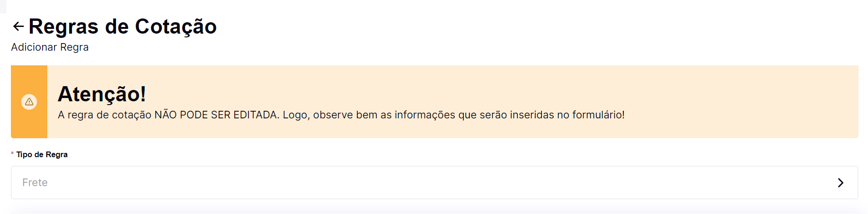Click the Atenção! alert heading
The width and height of the screenshot is (868, 214).
pyautogui.click(x=102, y=94)
